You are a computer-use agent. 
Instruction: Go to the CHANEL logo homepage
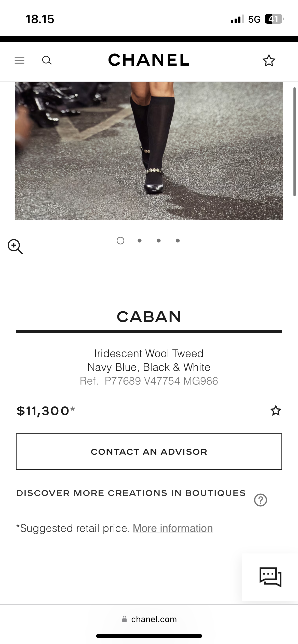click(149, 60)
